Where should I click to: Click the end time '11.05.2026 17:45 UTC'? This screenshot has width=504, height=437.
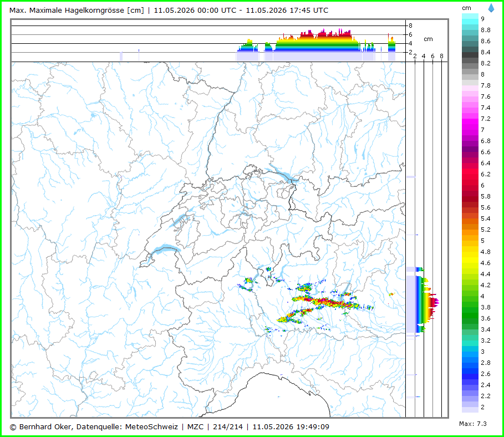coord(287,11)
